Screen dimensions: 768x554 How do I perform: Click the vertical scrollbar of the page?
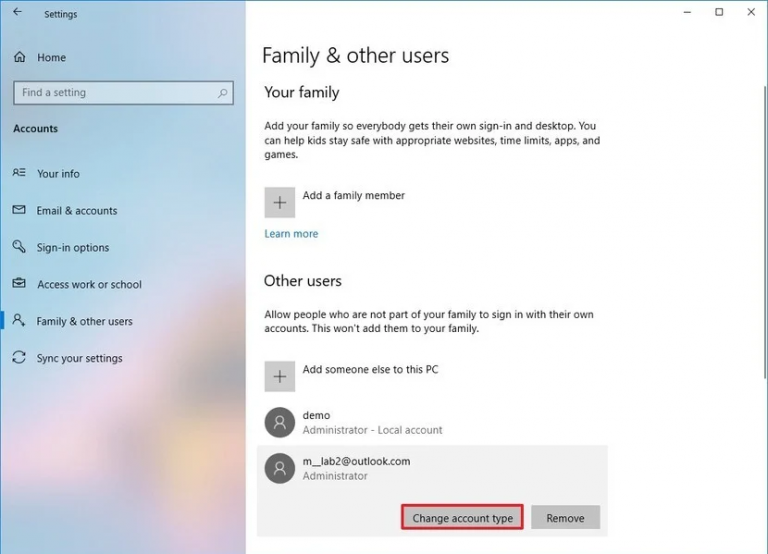pyautogui.click(x=765, y=231)
